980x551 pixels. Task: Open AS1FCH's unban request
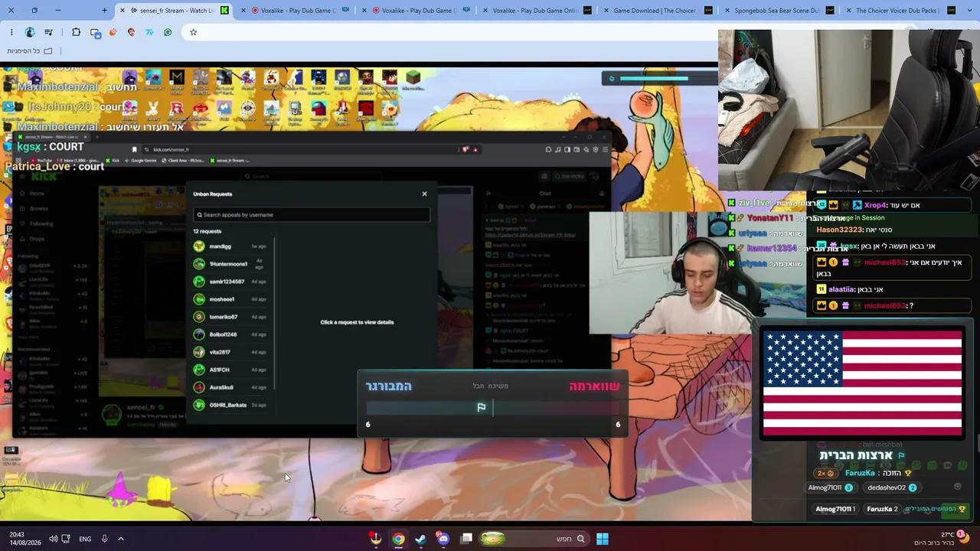point(230,370)
